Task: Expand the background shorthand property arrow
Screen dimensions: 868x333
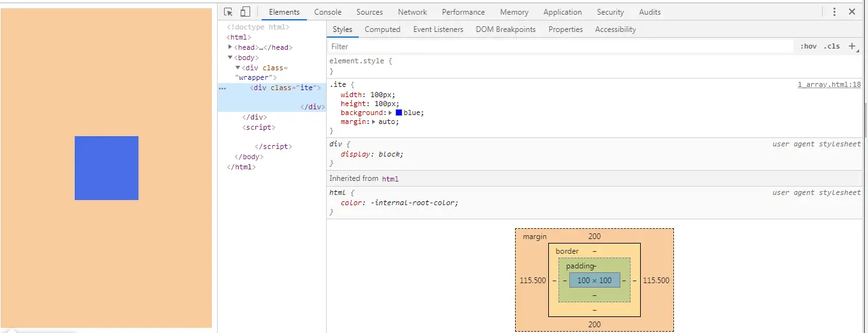Action: click(391, 112)
